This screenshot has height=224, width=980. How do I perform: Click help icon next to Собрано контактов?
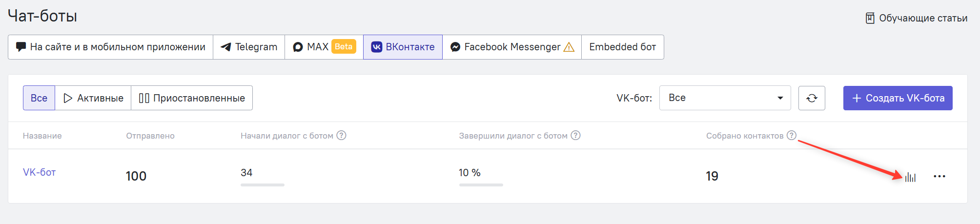coord(792,135)
